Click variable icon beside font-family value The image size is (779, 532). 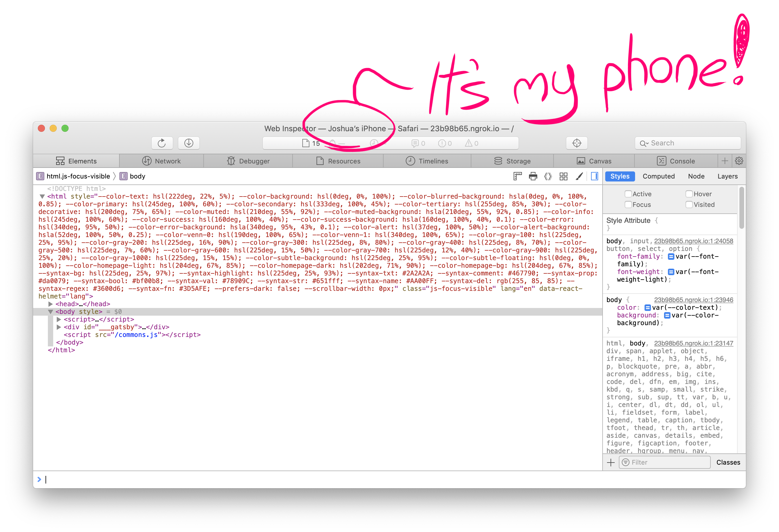tap(671, 257)
